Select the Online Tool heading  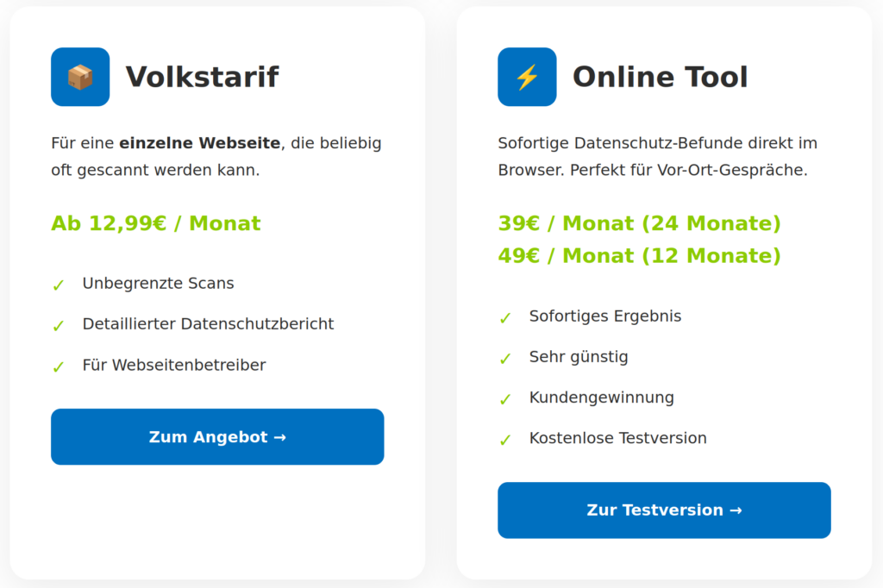click(x=660, y=77)
